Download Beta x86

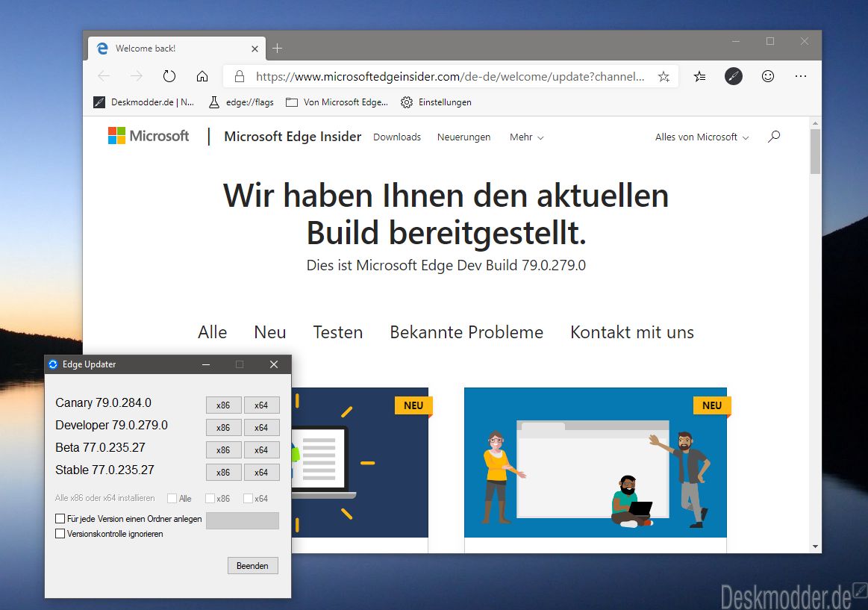point(223,450)
